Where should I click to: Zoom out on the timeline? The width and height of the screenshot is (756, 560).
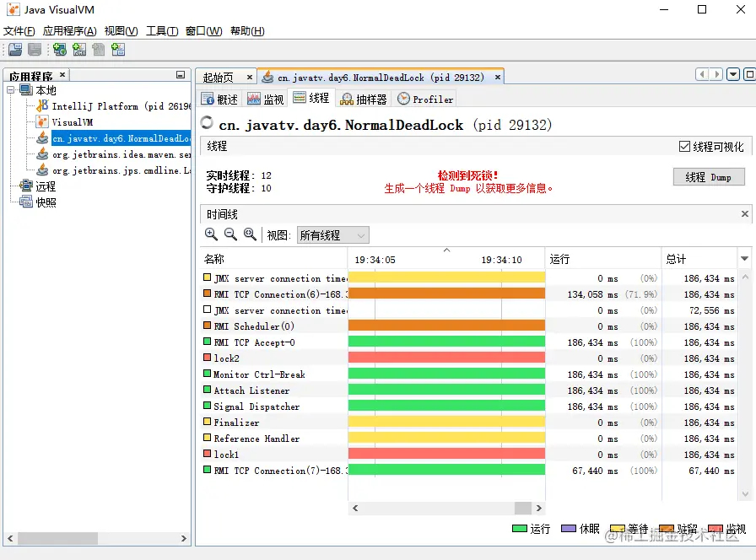pos(230,234)
